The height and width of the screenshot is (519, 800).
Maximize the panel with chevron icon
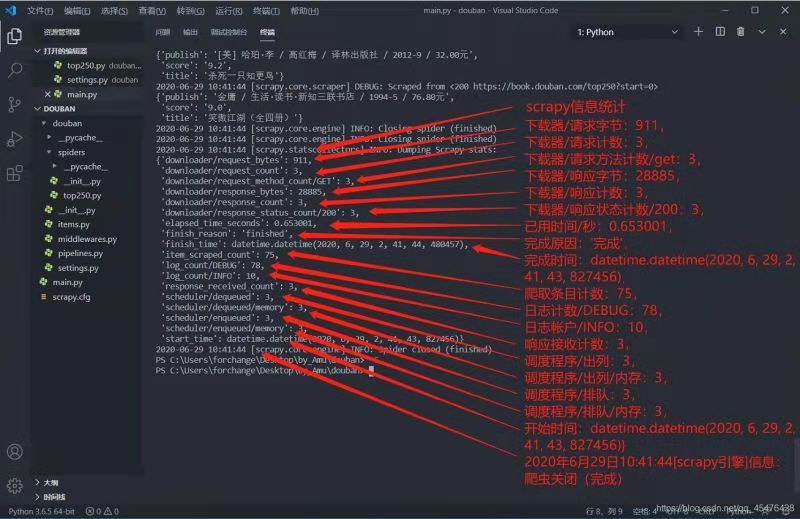(x=762, y=32)
